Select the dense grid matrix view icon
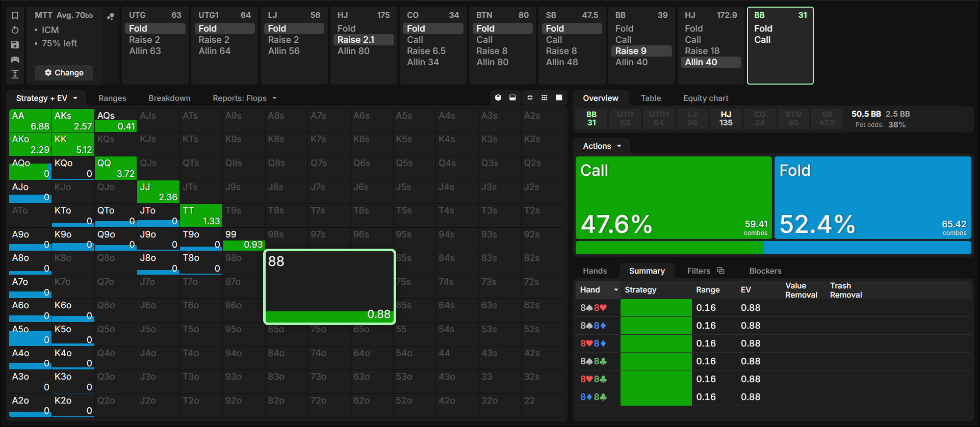The height and width of the screenshot is (427, 980). tap(545, 98)
